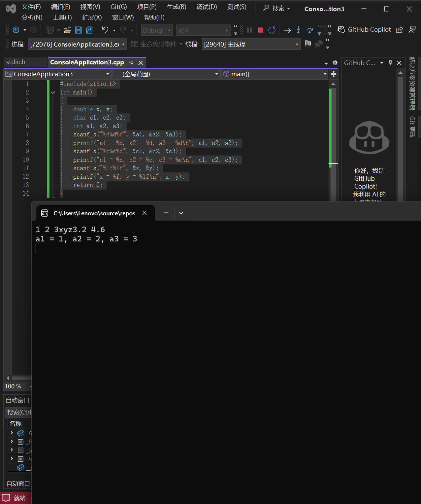
Task: Click the Copilot panel scroll-up arrow
Action: pos(401,73)
